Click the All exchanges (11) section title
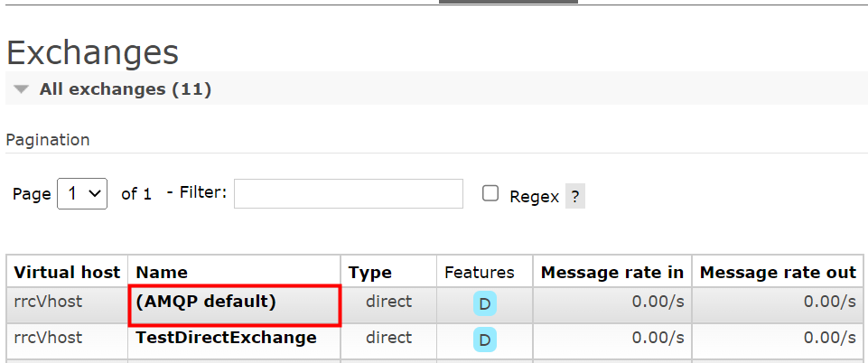The width and height of the screenshot is (868, 363). (126, 89)
